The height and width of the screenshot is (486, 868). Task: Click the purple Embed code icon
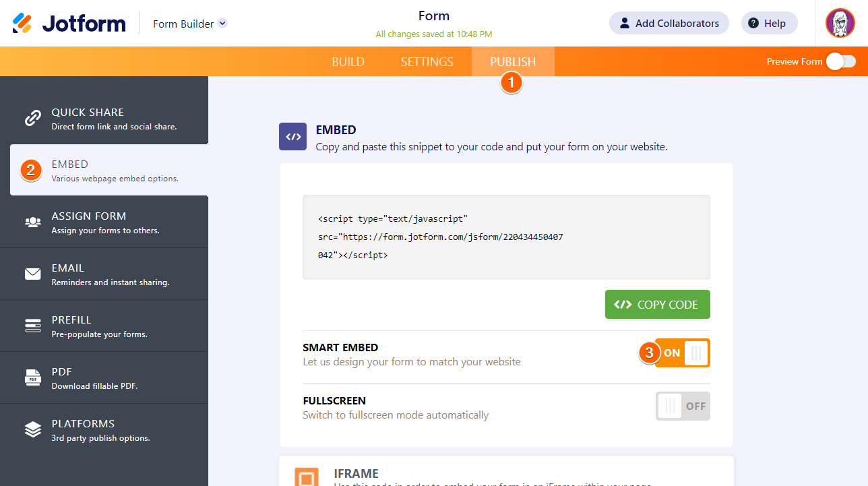[x=293, y=136]
